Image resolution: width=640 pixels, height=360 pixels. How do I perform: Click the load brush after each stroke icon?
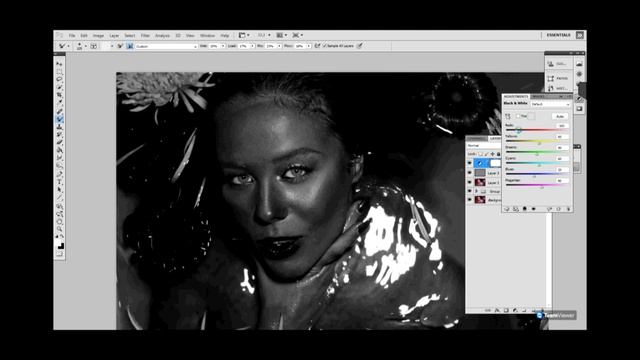[120, 46]
